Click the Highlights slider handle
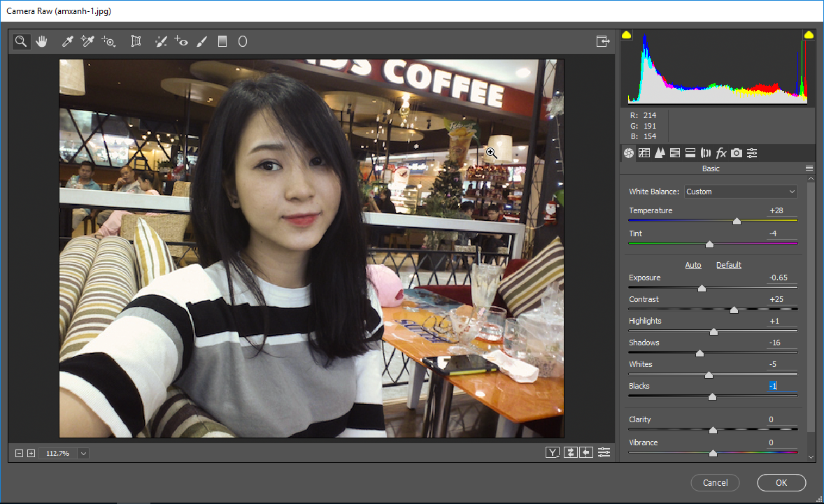This screenshot has height=504, width=824. (x=713, y=332)
